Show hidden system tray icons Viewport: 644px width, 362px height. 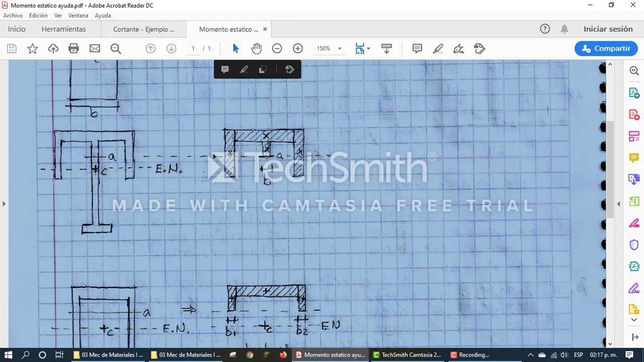(x=530, y=355)
